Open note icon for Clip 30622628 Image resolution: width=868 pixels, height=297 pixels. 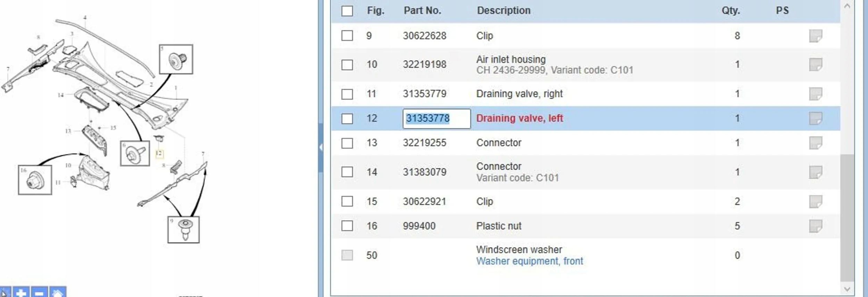click(x=815, y=36)
